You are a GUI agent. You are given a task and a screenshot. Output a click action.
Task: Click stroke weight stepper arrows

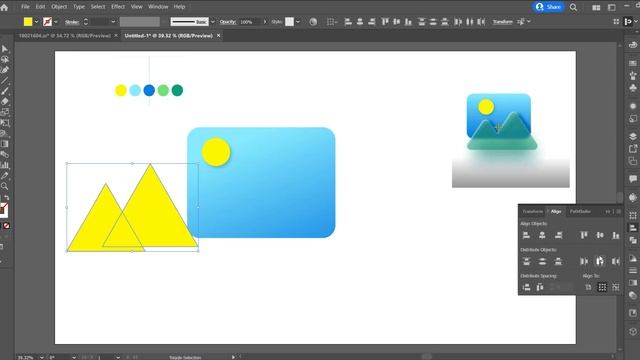[86, 22]
